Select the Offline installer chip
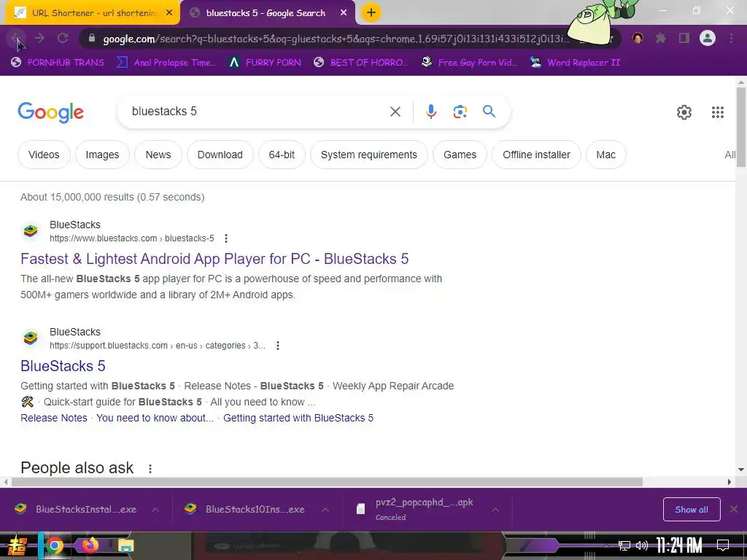The width and height of the screenshot is (747, 560). pyautogui.click(x=536, y=155)
